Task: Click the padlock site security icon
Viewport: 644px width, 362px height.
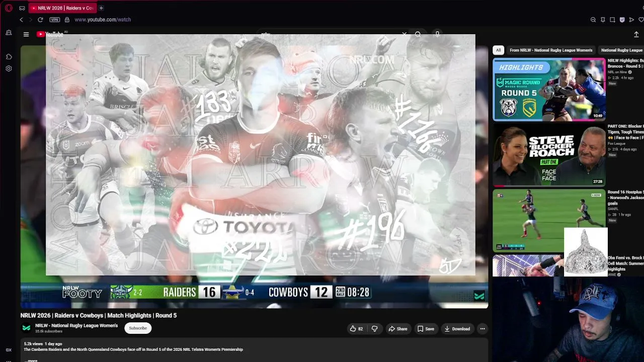Action: pyautogui.click(x=67, y=20)
